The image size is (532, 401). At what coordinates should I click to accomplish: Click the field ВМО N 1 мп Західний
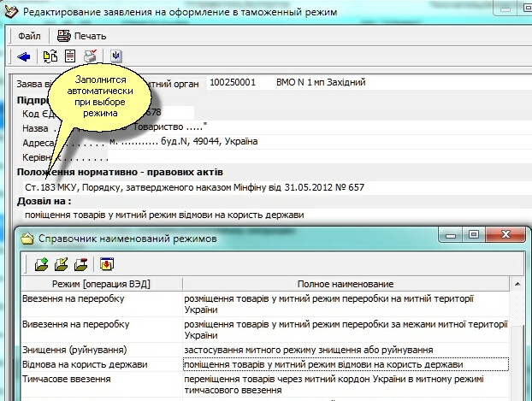404,82
